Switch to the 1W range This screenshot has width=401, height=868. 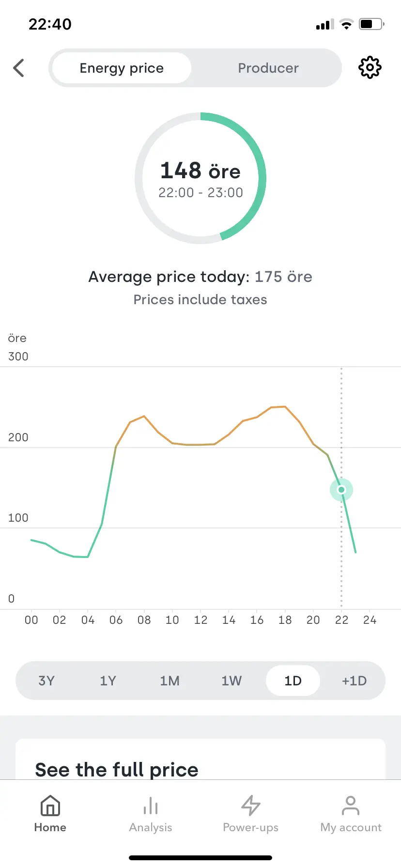point(231,681)
